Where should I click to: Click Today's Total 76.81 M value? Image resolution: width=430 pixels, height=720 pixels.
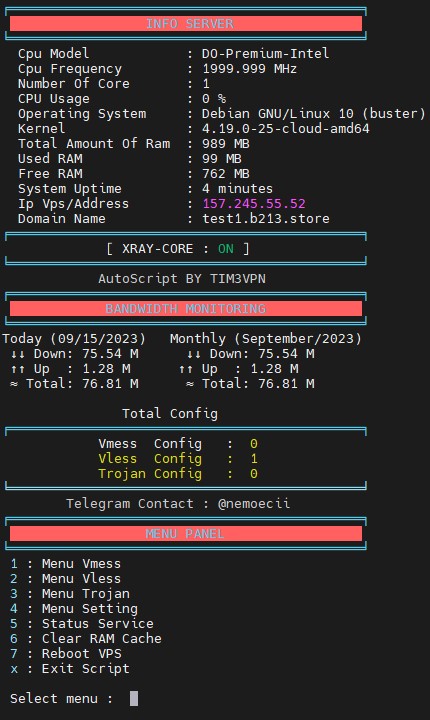110,384
